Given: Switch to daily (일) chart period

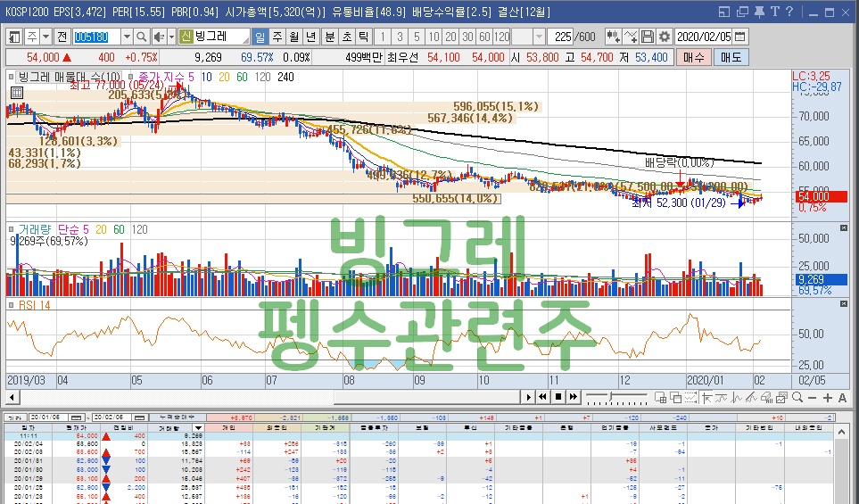Looking at the screenshot, I should 260,37.
